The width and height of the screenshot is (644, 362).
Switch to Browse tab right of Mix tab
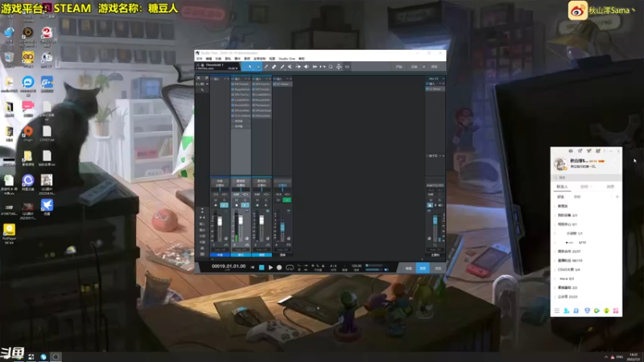[x=438, y=269]
